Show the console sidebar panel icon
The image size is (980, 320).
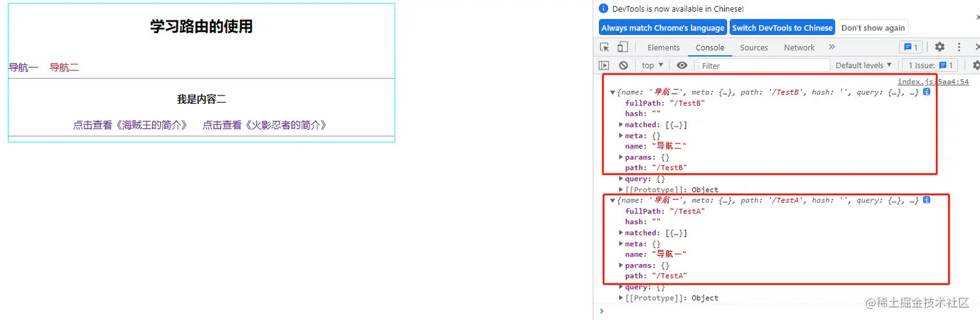(x=603, y=66)
